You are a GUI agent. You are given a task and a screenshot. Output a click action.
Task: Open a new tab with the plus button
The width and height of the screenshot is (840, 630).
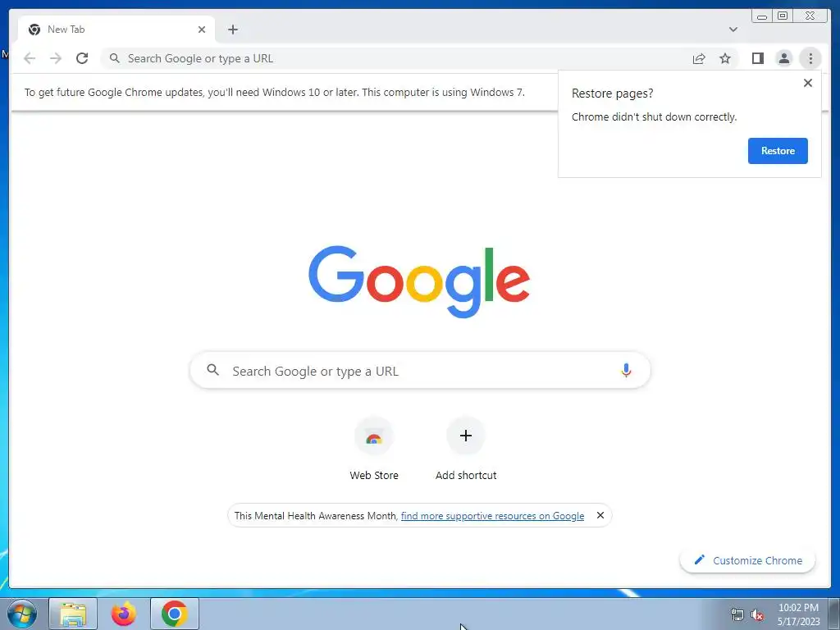[x=232, y=30]
